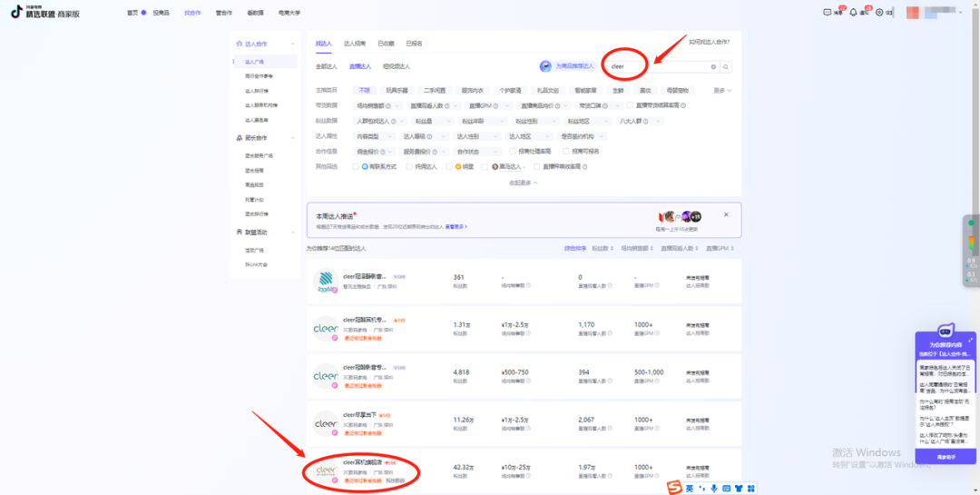Check the 明星 checkbox

tap(449, 167)
